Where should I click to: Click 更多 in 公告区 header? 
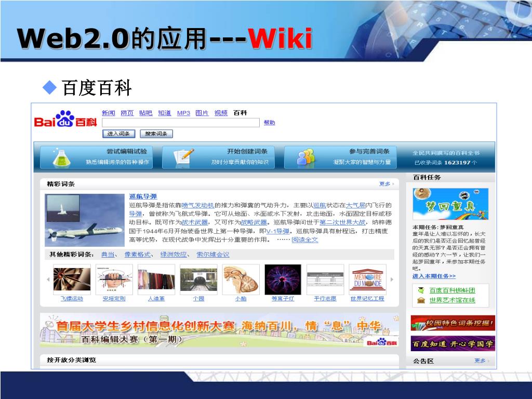pos(480,361)
